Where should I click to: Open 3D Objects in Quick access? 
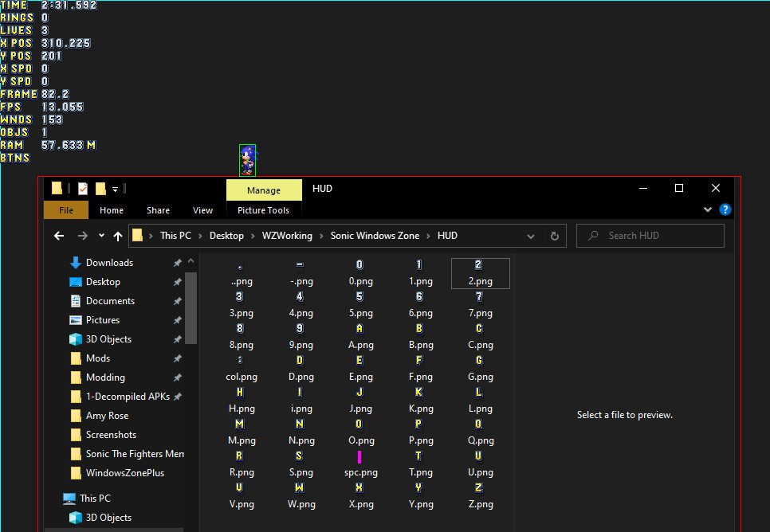[108, 339]
